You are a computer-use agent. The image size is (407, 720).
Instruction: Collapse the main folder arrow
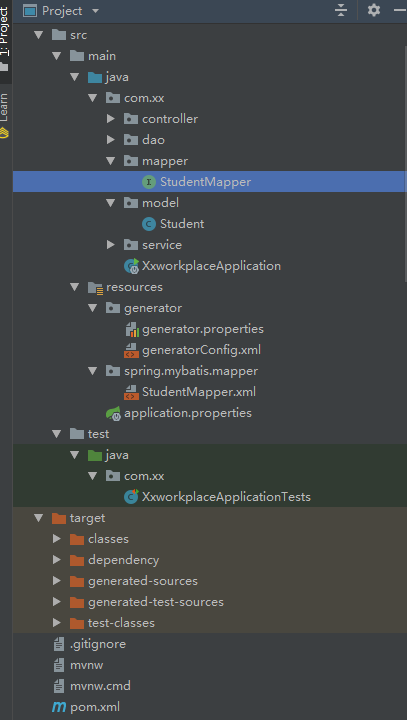[x=57, y=56]
